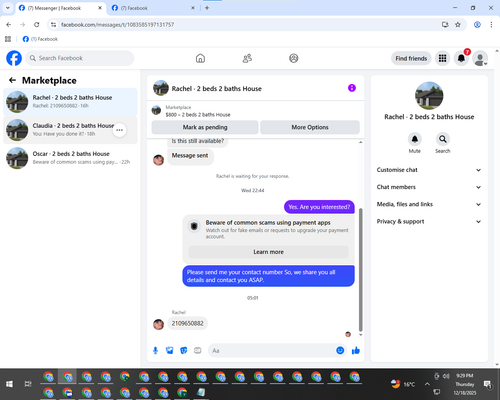Go back with browser back arrow
Image resolution: width=500 pixels, height=400 pixels.
pos(9,24)
